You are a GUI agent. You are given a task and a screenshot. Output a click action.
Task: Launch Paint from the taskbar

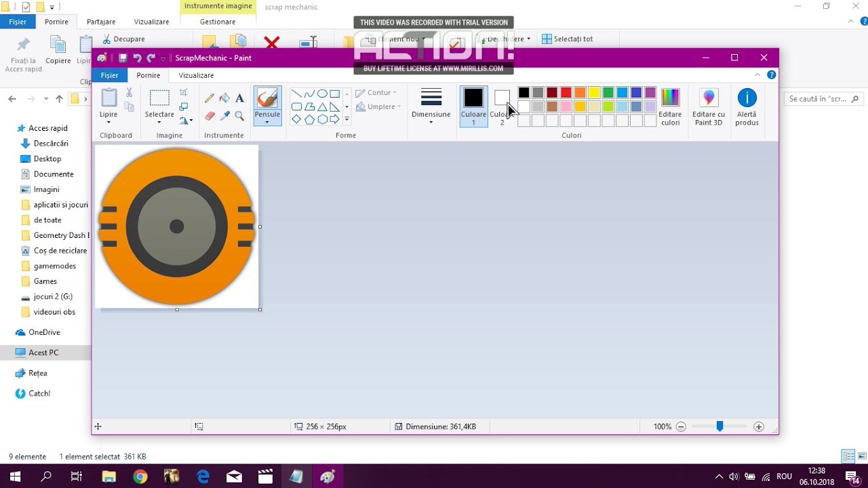[328, 476]
